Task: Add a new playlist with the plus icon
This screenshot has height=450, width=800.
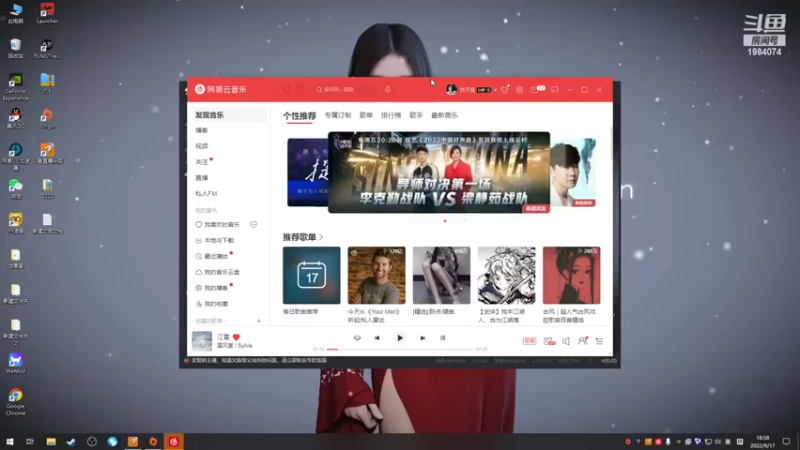Action: click(259, 321)
